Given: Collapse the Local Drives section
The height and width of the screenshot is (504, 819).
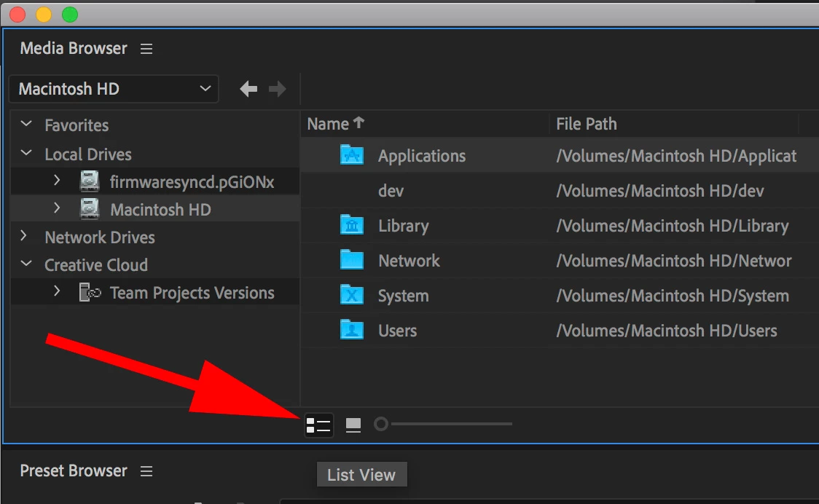Looking at the screenshot, I should pos(26,153).
